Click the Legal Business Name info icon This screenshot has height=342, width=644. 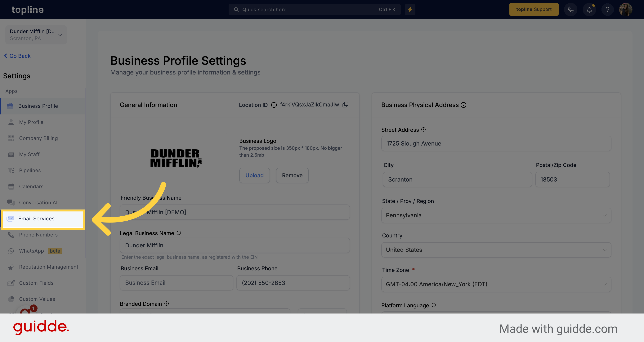coord(179,233)
